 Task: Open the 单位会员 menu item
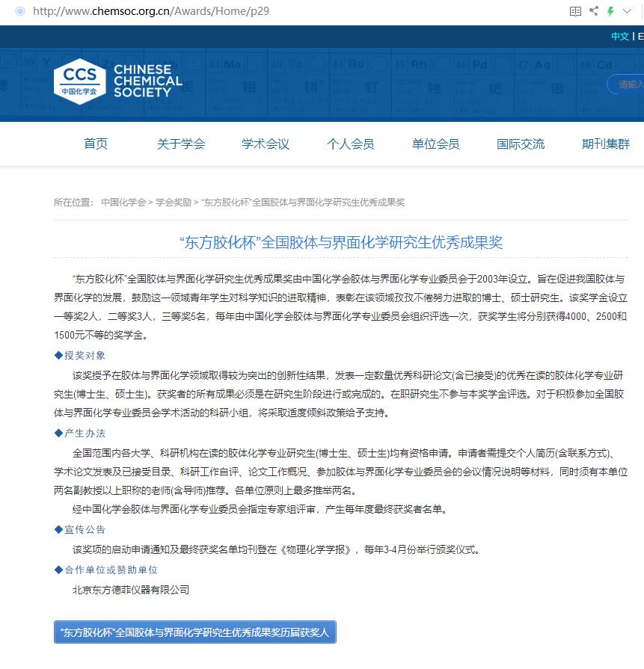435,144
